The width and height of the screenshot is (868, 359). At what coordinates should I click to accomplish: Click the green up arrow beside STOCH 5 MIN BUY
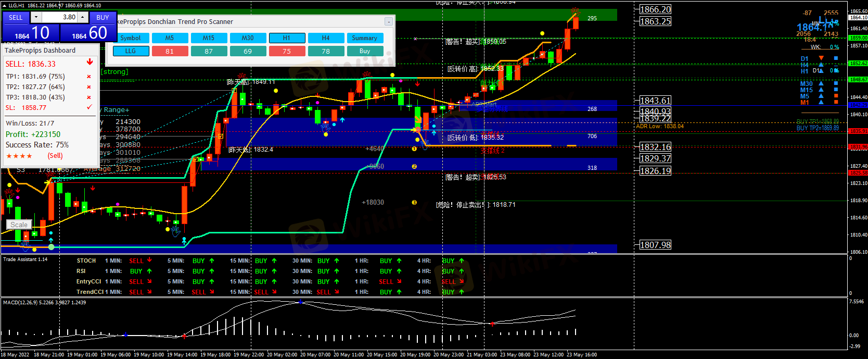click(212, 261)
